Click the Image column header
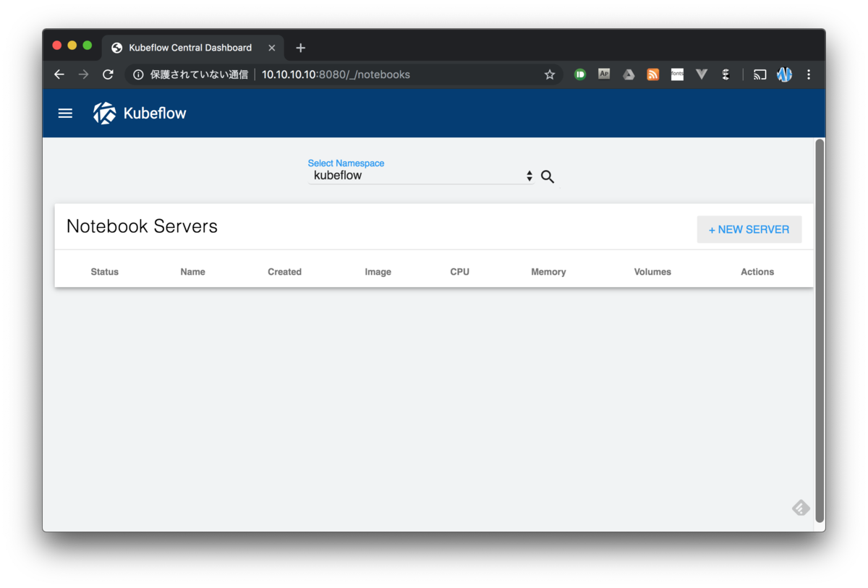 [378, 272]
